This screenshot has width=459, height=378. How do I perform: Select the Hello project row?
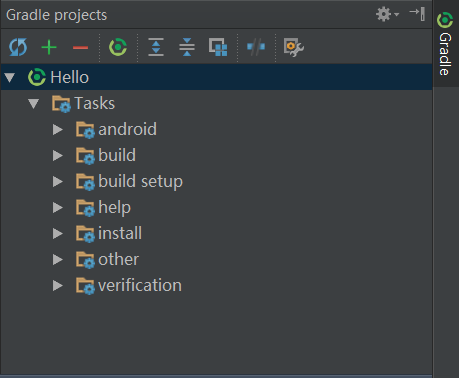[217, 77]
